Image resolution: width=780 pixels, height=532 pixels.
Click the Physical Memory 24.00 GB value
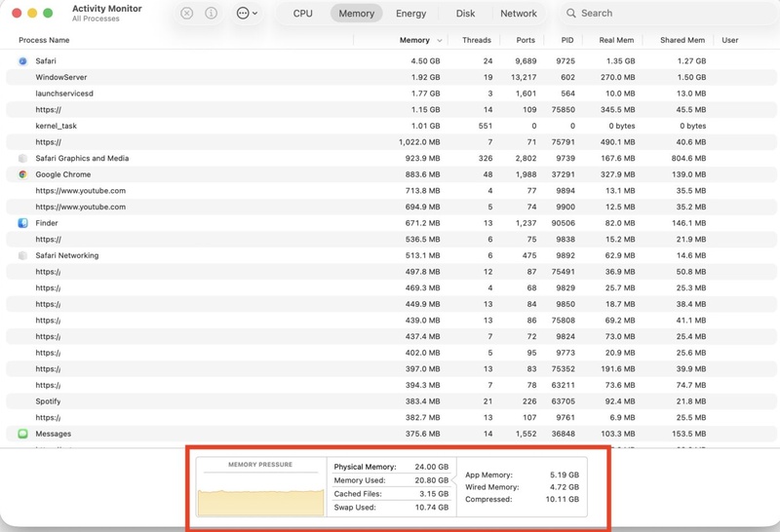pos(432,467)
